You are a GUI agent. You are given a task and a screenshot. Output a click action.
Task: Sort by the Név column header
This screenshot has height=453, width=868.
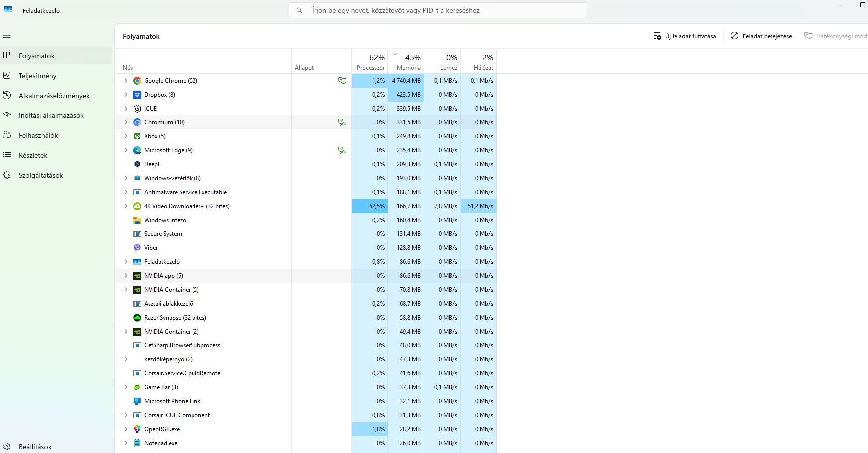pyautogui.click(x=203, y=61)
